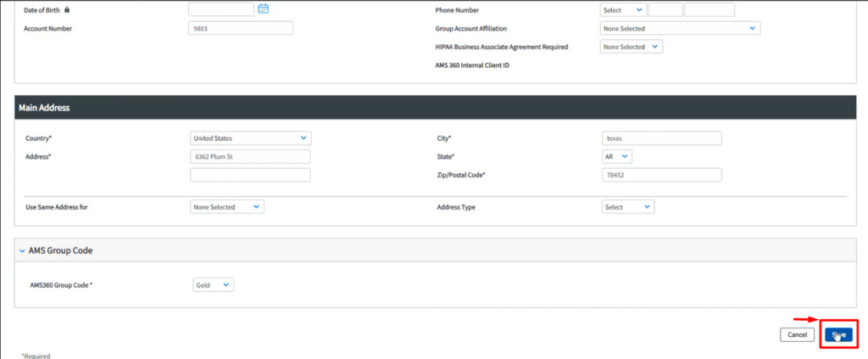
Task: Click the Save button
Action: pos(838,334)
